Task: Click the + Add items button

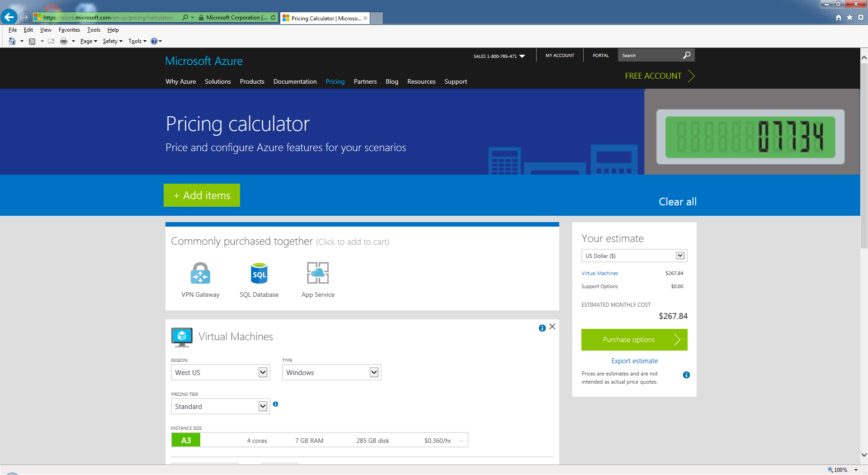Action: point(202,195)
